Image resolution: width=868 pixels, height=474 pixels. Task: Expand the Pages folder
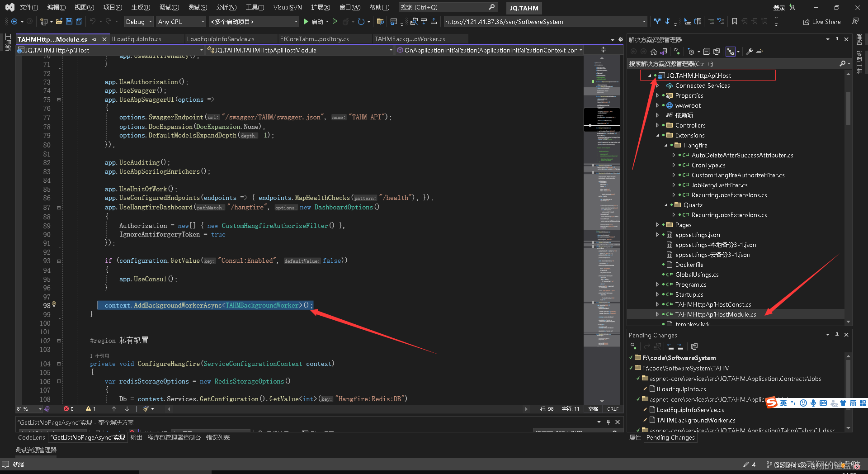pyautogui.click(x=658, y=225)
